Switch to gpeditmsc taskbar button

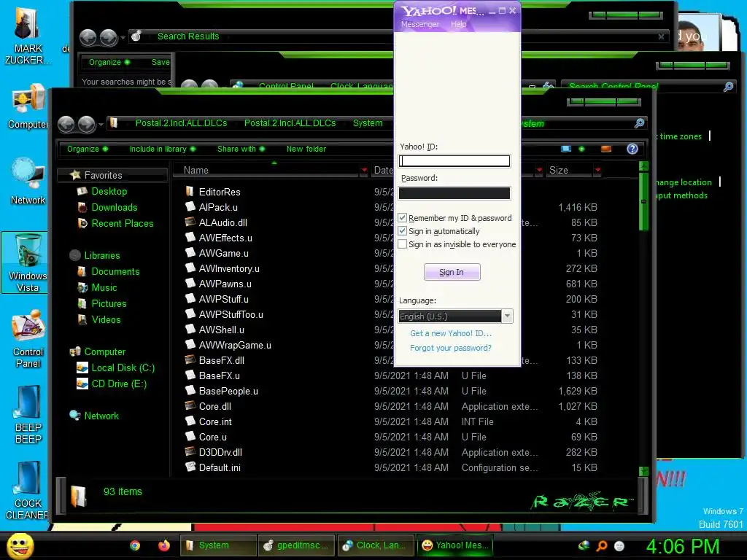(x=297, y=545)
